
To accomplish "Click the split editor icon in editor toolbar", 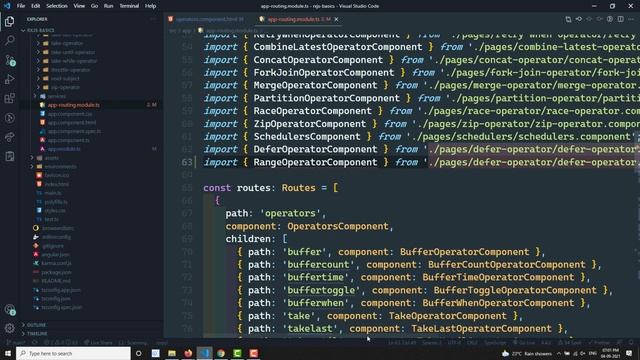I will (620, 19).
